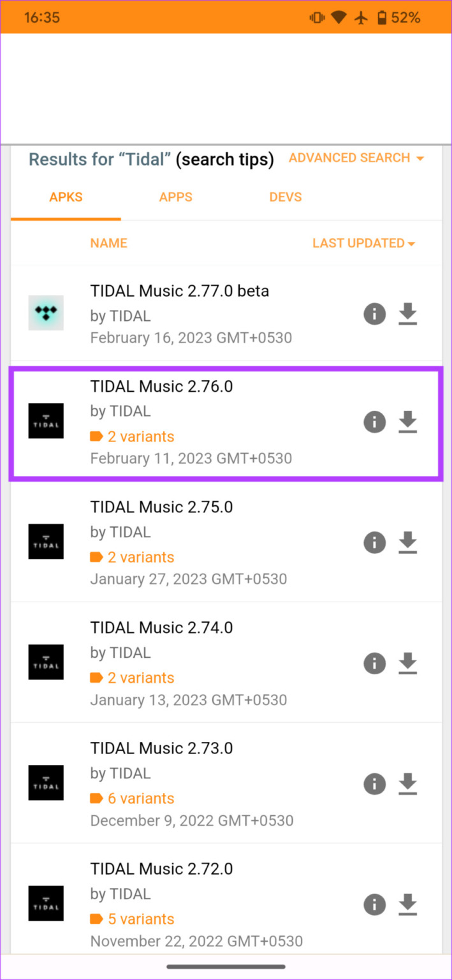The width and height of the screenshot is (452, 980).
Task: Open 6 variants link for TIDAL 2.73.0
Action: pyautogui.click(x=140, y=798)
